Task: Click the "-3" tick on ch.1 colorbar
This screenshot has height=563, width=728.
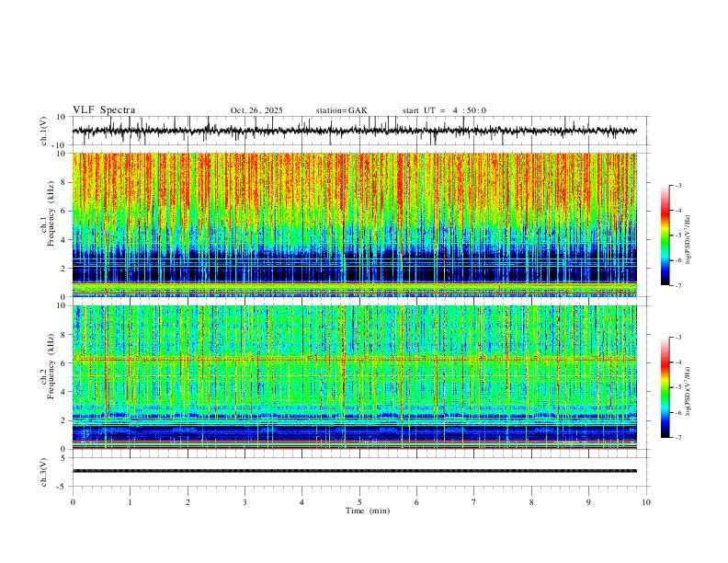Action: [x=677, y=185]
